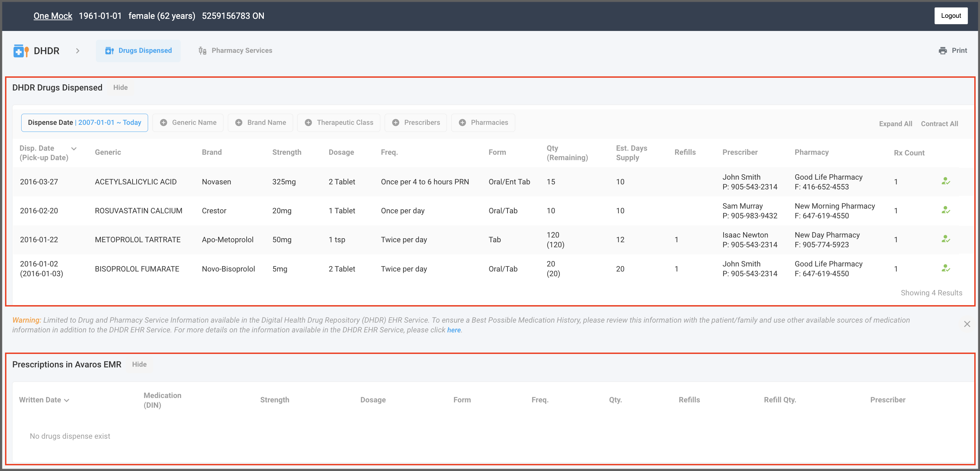Click the green user-check icon for Acetylsalicylic Acid row
Screen dimensions: 980x471
tap(946, 181)
